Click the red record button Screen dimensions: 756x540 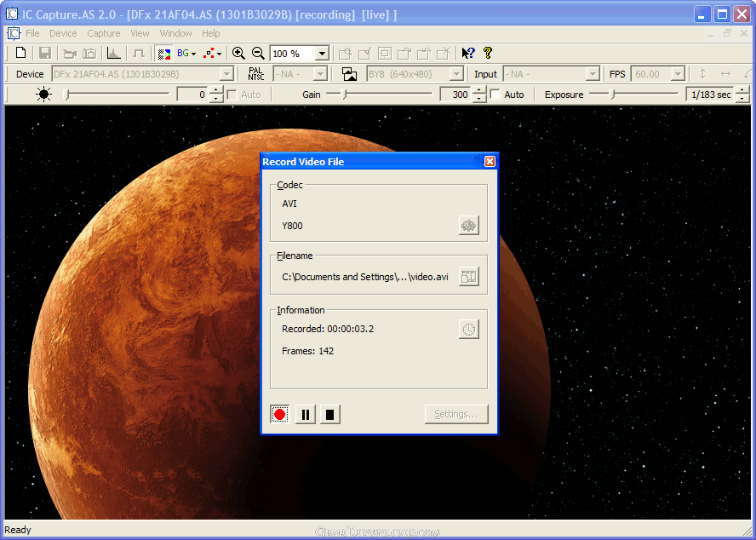click(279, 414)
